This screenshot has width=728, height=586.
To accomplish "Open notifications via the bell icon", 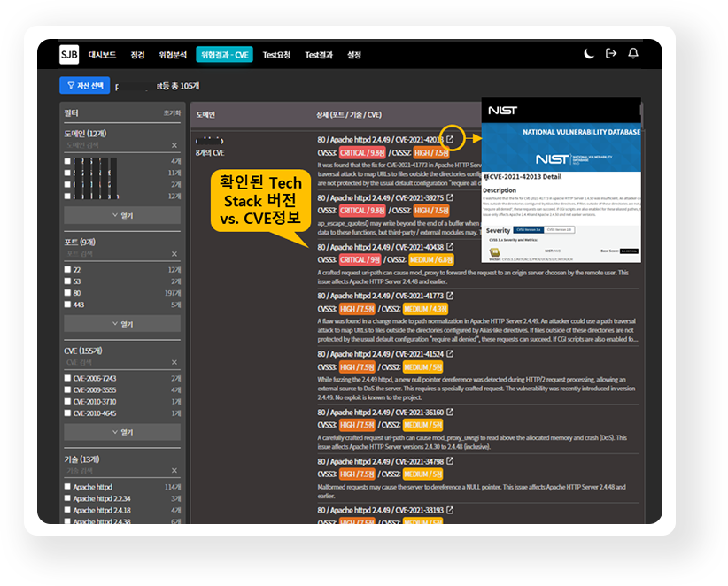I will click(633, 54).
